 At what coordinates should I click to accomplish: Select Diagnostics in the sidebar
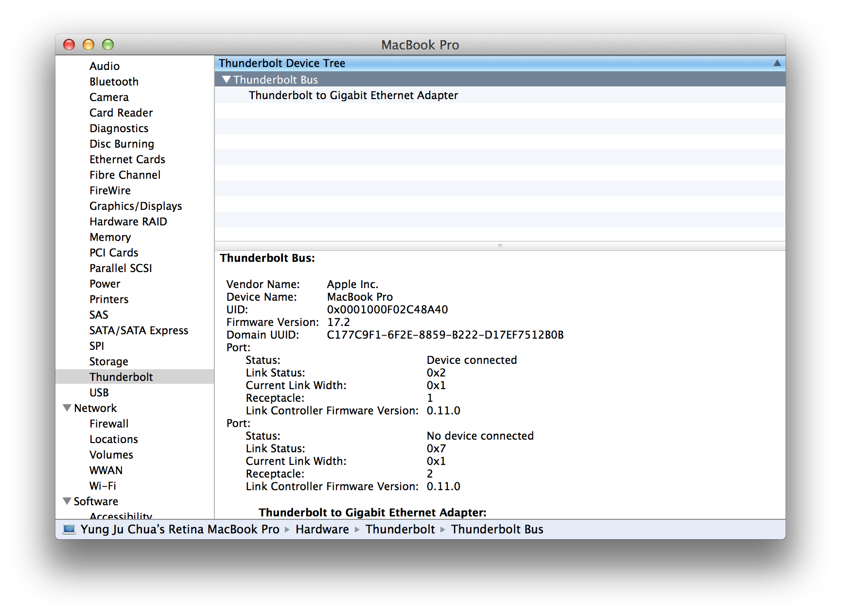point(119,128)
